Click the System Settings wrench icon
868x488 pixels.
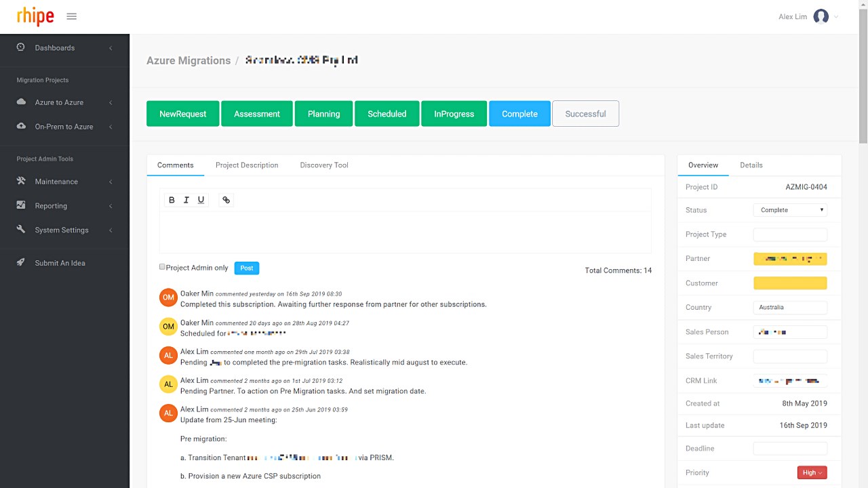coord(21,230)
